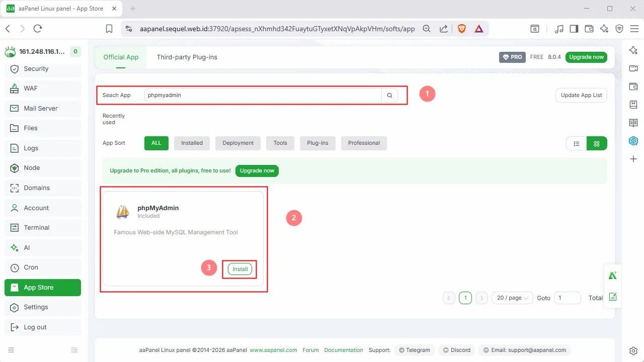Go to previous page arrow in pagination
This screenshot has width=644, height=362.
click(449, 298)
